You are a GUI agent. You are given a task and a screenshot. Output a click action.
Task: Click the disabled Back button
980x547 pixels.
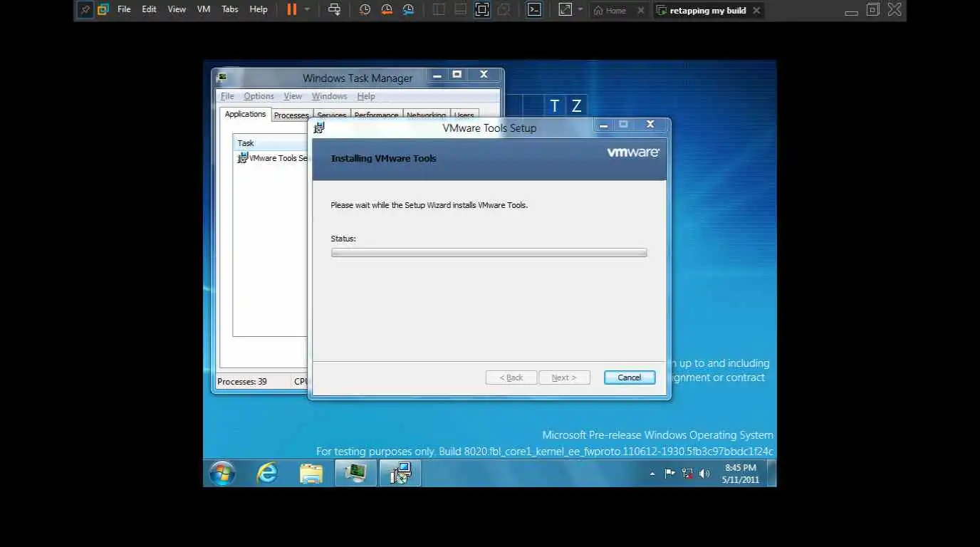(x=511, y=377)
